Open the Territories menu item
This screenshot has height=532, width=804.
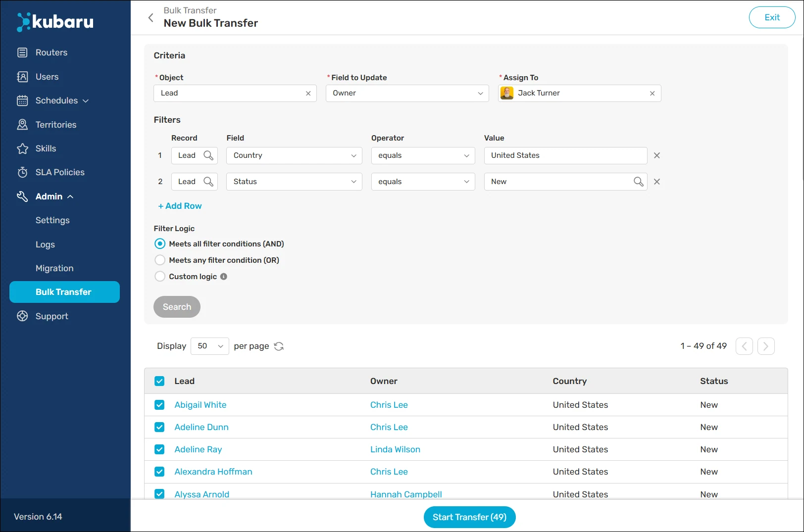[x=56, y=125]
